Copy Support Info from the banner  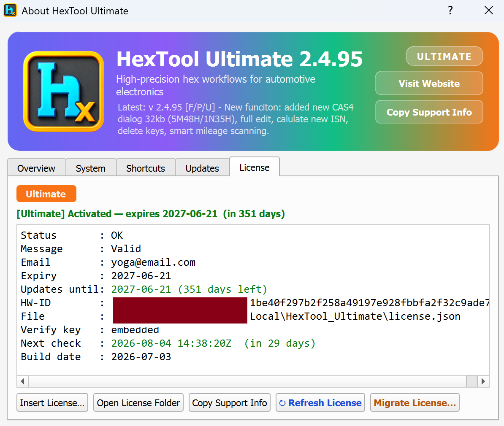429,112
